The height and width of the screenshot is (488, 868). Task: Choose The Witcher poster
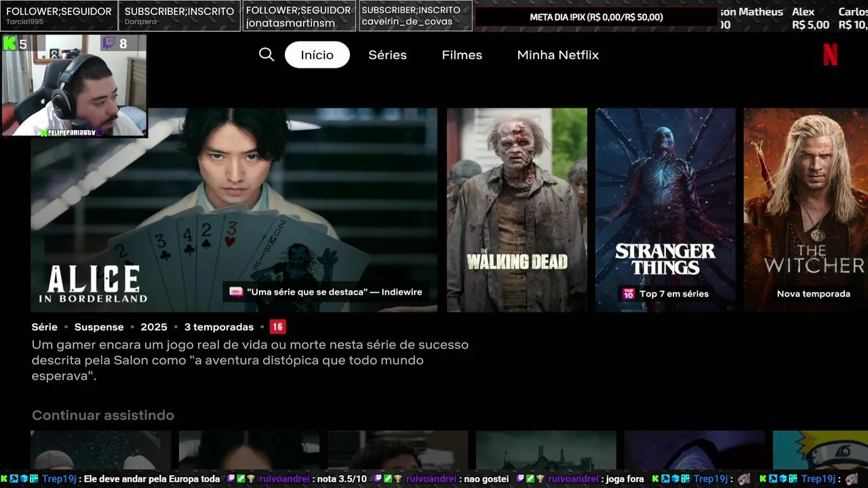tap(806, 210)
